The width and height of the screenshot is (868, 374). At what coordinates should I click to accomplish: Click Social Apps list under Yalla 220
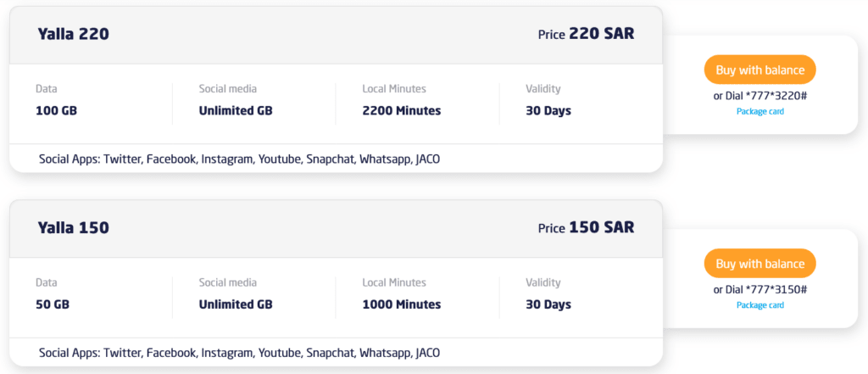239,159
